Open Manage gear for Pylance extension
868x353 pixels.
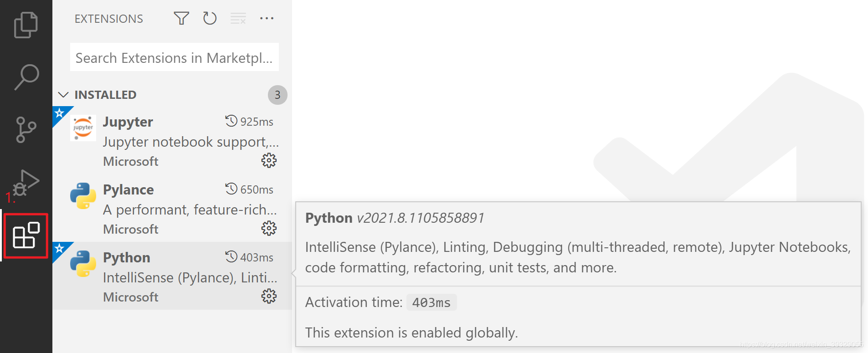[x=269, y=228]
